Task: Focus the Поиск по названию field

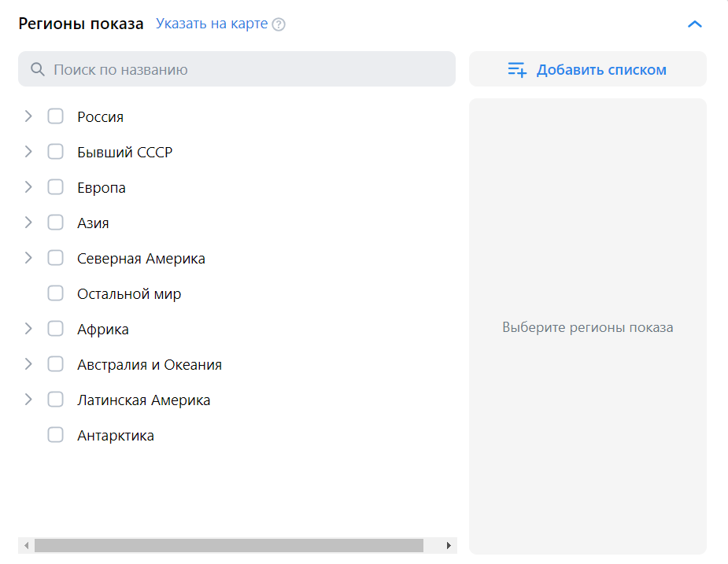Action: (x=244, y=69)
